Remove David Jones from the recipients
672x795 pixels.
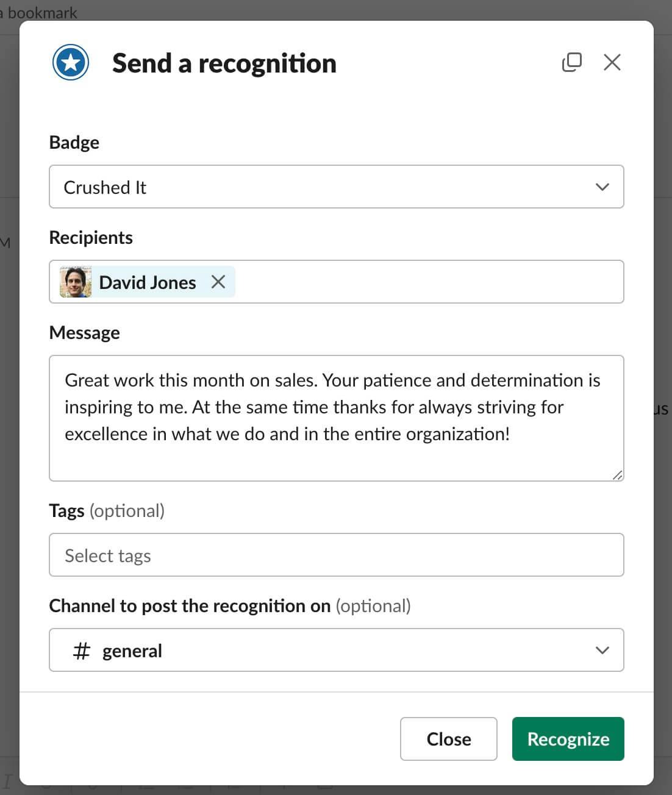(218, 282)
